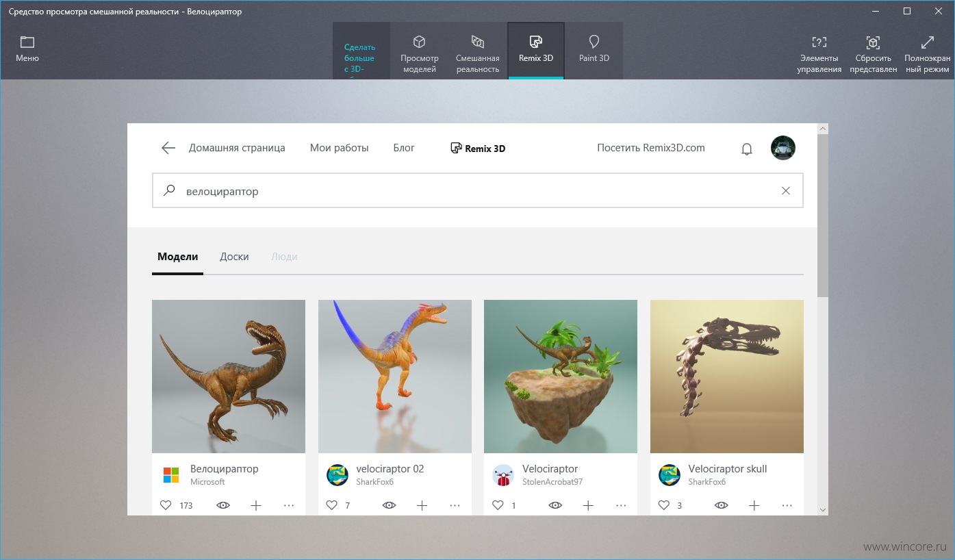This screenshot has width=955, height=560.
Task: Open Velociraptor skull model thumbnail
Action: 727,377
